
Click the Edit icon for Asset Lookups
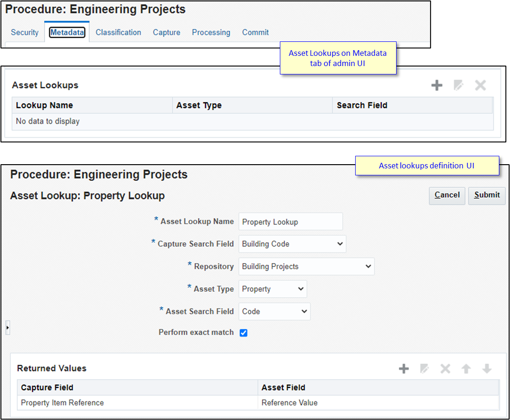coord(458,85)
